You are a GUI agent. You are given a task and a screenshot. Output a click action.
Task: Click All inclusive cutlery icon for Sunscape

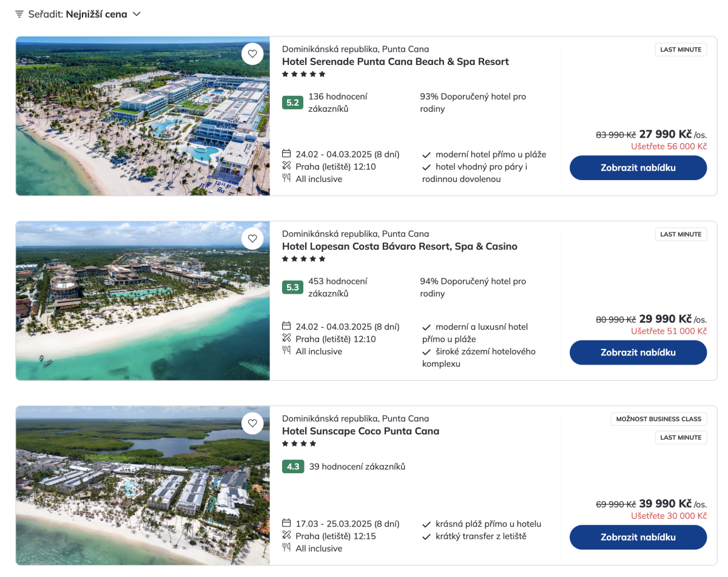tap(287, 548)
